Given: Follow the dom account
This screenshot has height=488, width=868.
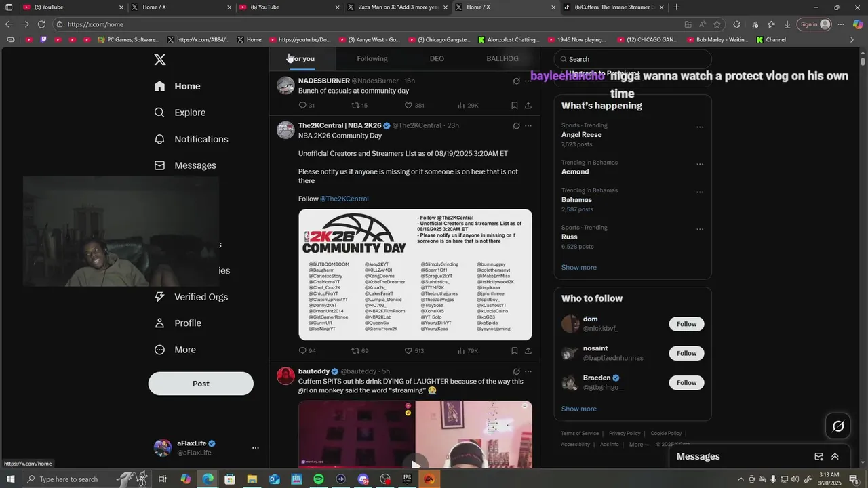Looking at the screenshot, I should [x=686, y=324].
